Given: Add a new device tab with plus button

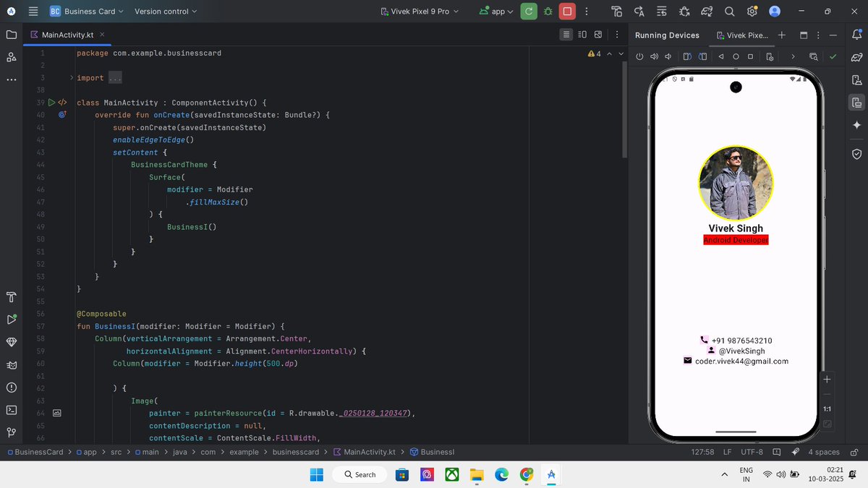Looking at the screenshot, I should pyautogui.click(x=782, y=35).
